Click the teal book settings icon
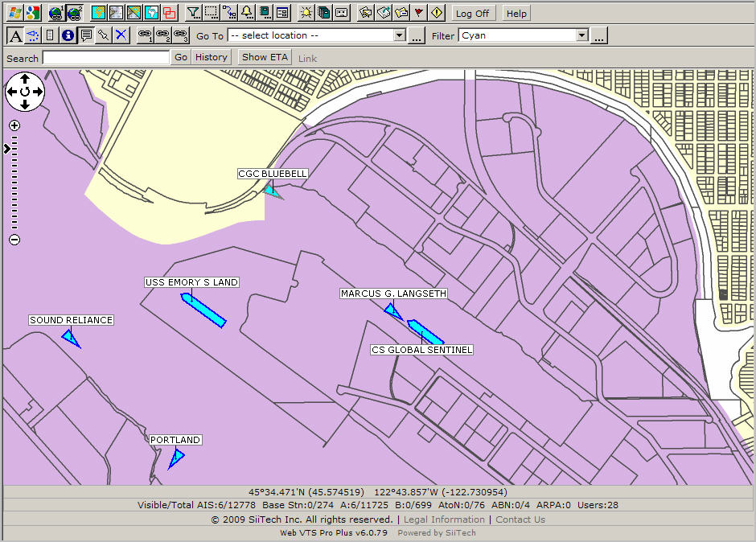 tap(265, 13)
